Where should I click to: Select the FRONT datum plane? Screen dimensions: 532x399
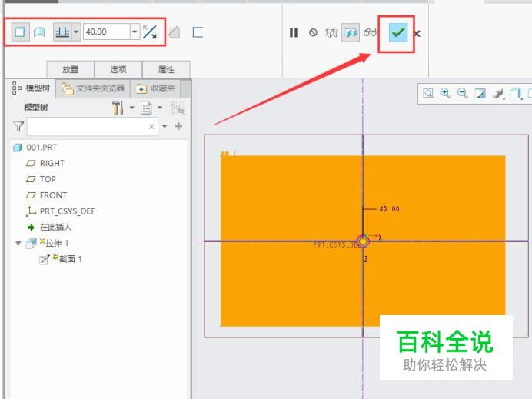(x=46, y=195)
